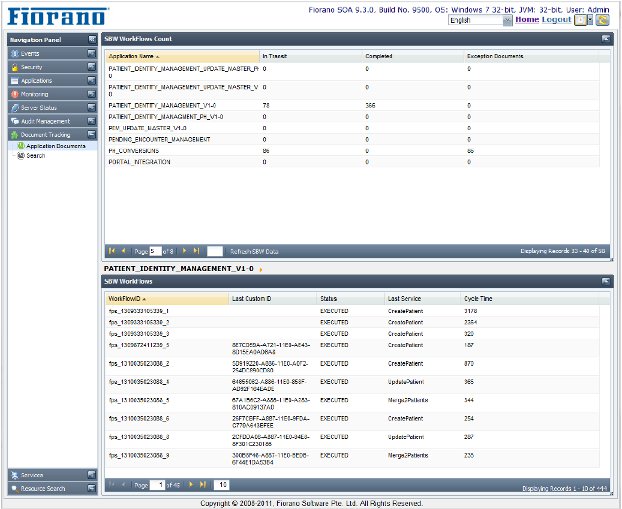Expand the Resource Search section toggle

pos(92,488)
